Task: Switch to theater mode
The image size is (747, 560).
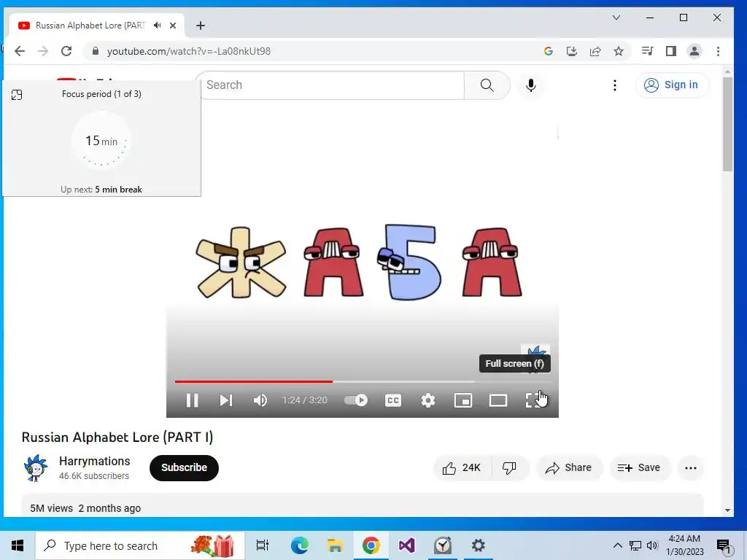Action: (498, 400)
